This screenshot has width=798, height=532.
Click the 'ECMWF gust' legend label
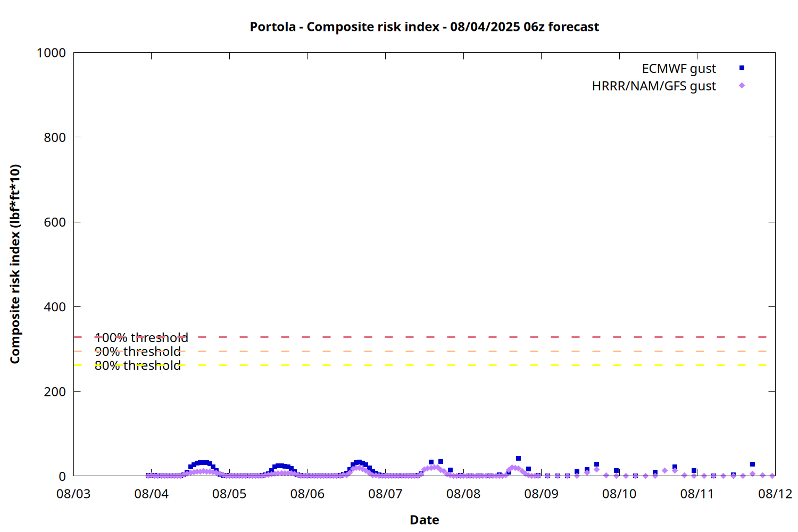pyautogui.click(x=679, y=69)
